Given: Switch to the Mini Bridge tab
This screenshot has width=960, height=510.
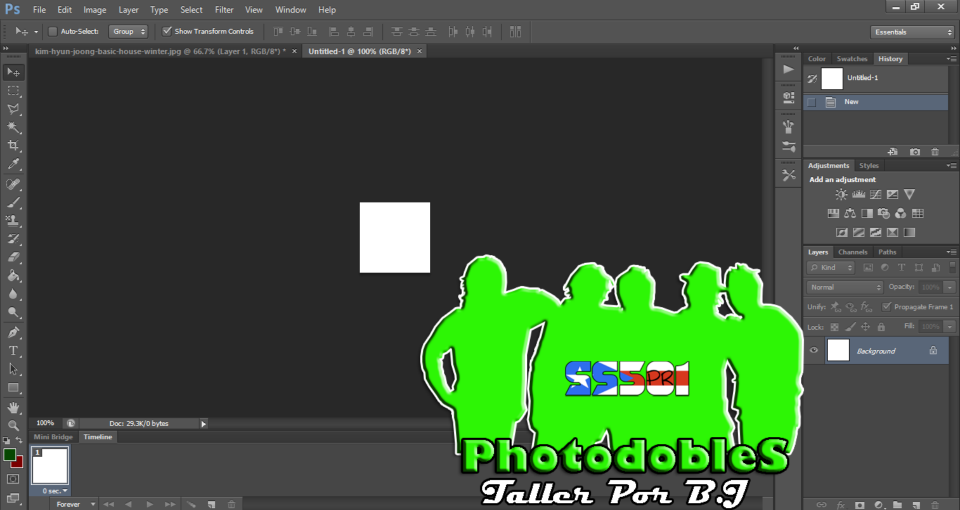Looking at the screenshot, I should 53,437.
